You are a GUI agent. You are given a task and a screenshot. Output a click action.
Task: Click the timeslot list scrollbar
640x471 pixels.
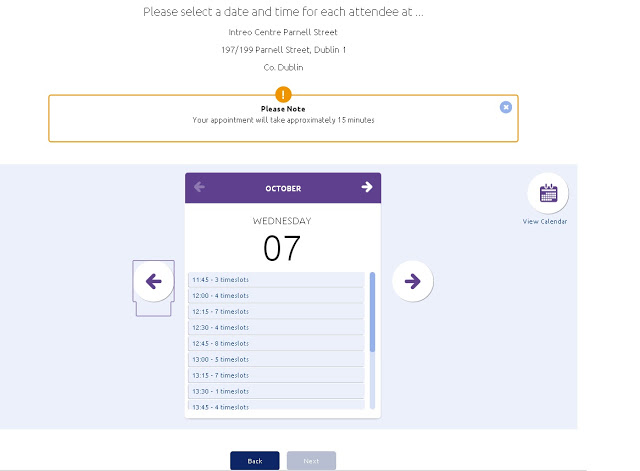coord(373,312)
